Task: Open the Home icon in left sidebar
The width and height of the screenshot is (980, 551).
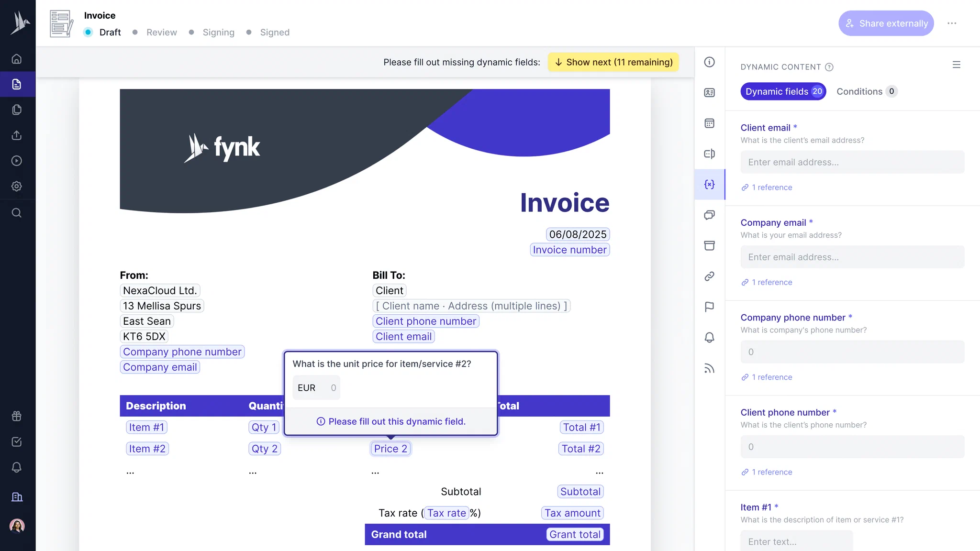Action: [x=17, y=59]
